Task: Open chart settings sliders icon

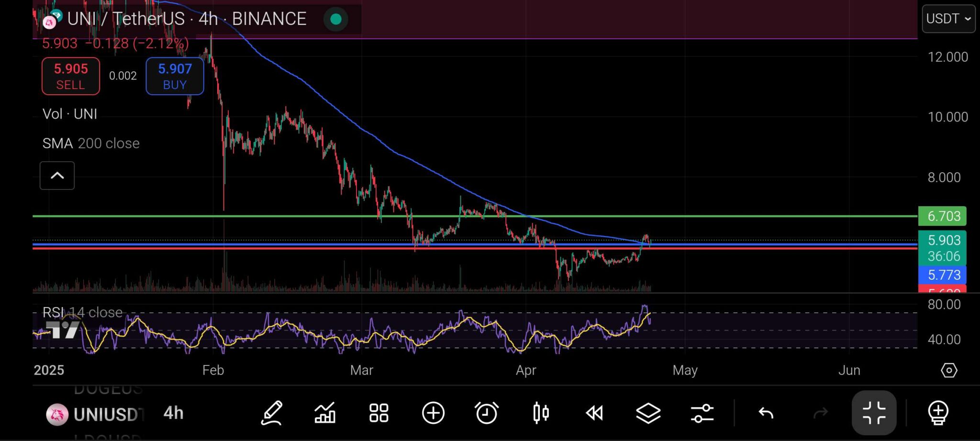Action: point(702,413)
